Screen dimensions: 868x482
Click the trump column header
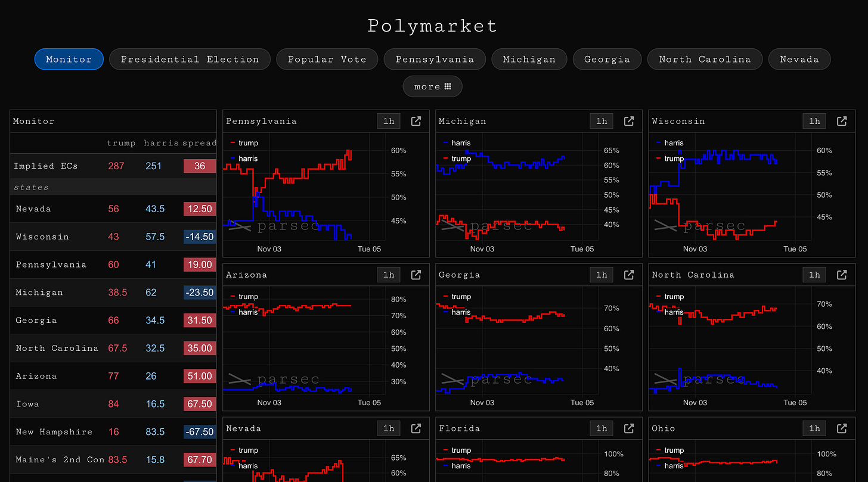click(121, 143)
